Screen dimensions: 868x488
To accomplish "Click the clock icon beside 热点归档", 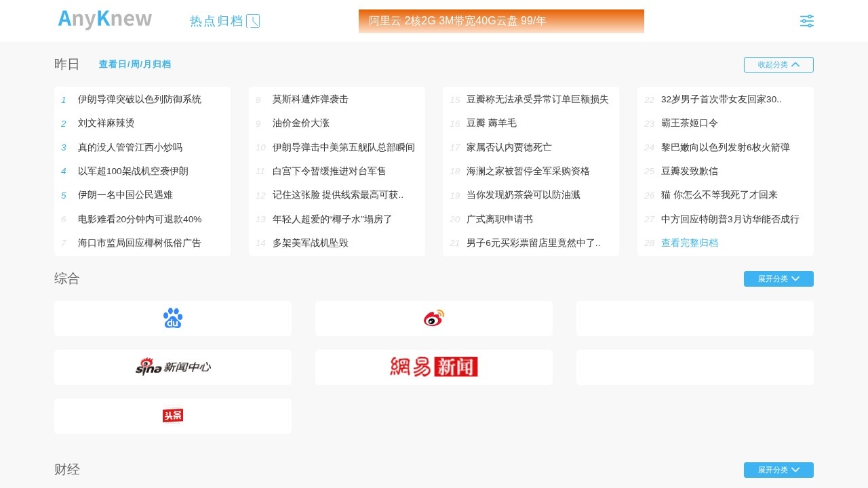I will tap(253, 22).
